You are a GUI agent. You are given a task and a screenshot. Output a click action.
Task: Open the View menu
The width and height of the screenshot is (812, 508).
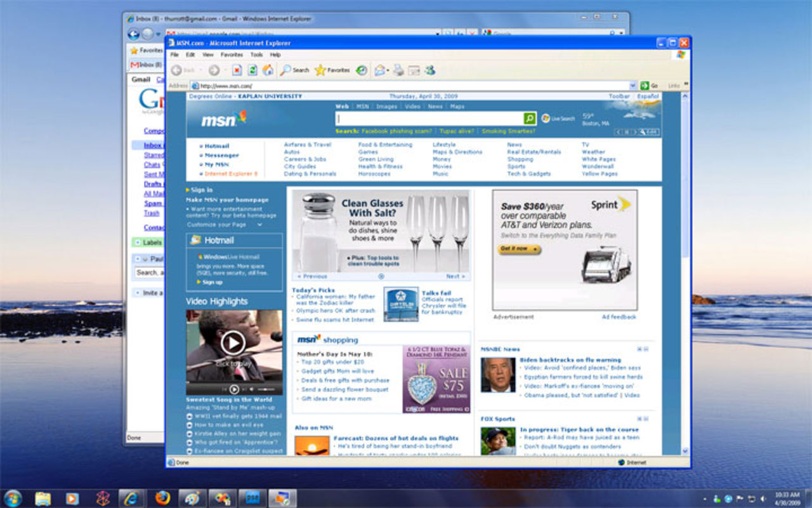tap(207, 55)
